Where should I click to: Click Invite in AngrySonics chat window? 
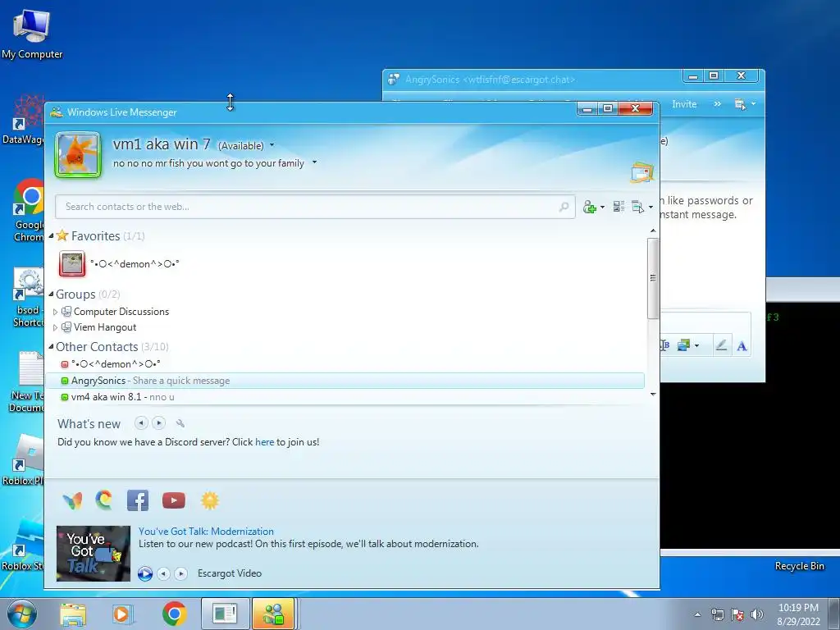point(684,104)
